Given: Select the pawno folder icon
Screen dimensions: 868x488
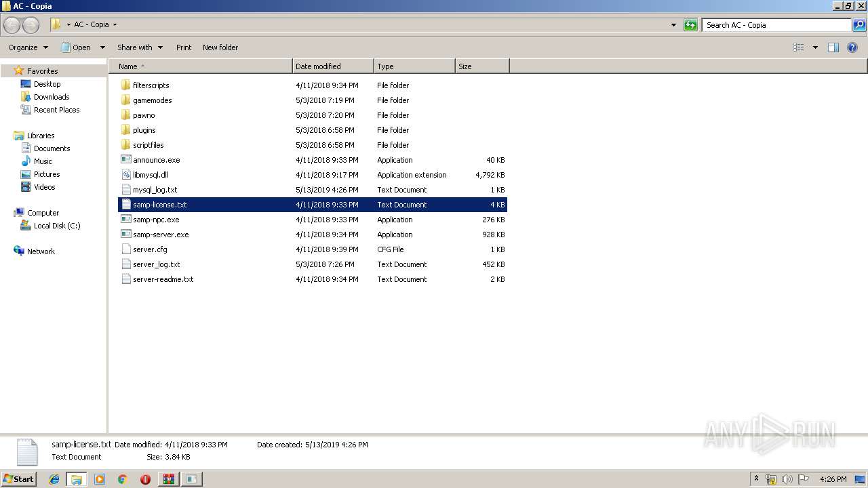Looking at the screenshot, I should 125,115.
